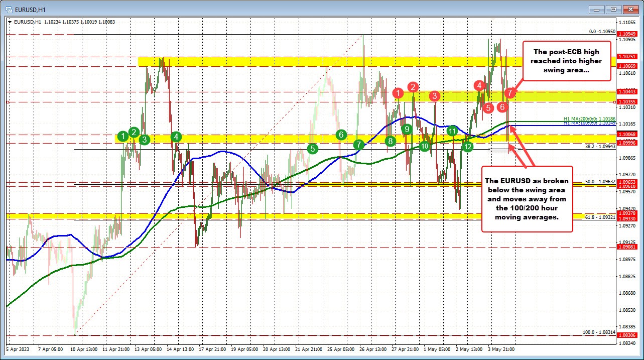Click the 1.10165 price scale label
Viewport: 644px width, 360px height.
(x=628, y=124)
